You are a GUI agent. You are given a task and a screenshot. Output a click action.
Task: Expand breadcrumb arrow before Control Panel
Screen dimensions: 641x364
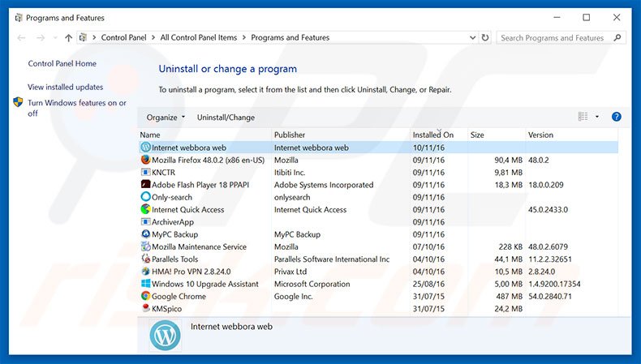(94, 37)
